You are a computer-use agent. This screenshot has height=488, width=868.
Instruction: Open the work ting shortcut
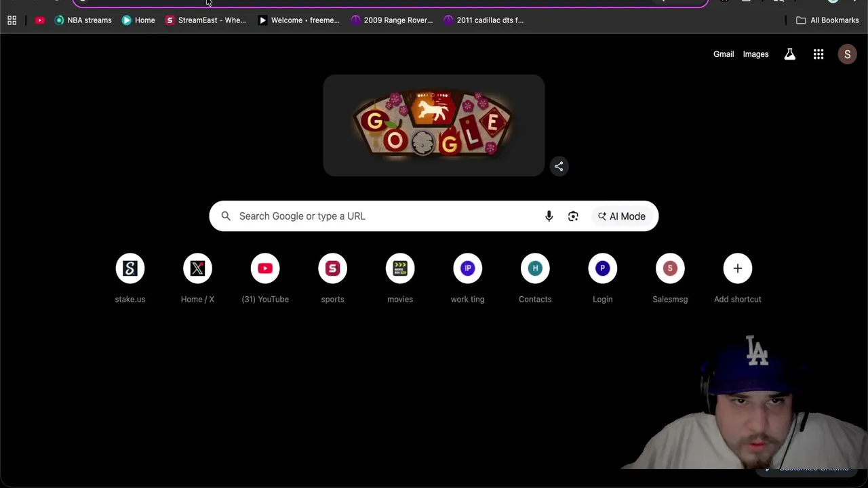(x=467, y=278)
